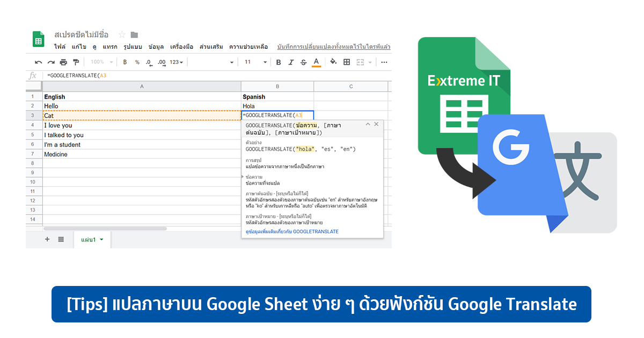Click the fx formula icon
The width and height of the screenshot is (644, 338).
(33, 76)
